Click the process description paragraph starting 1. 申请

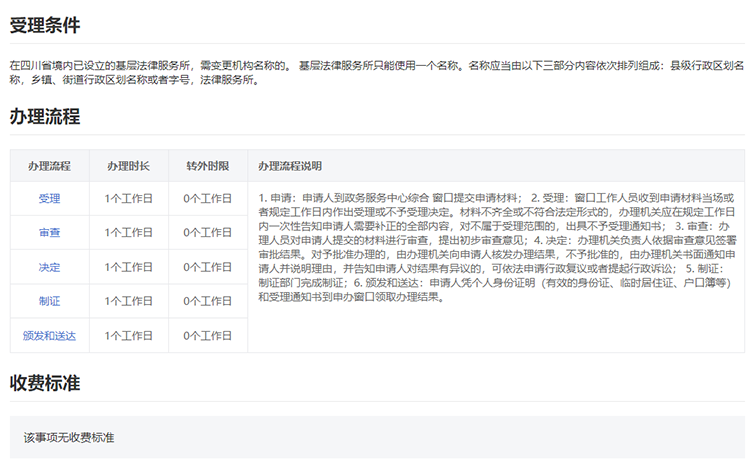[x=495, y=247]
